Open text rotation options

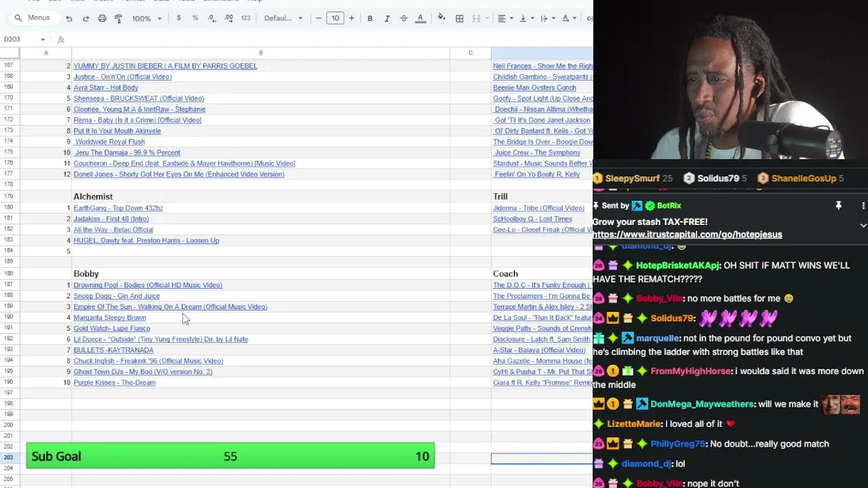(568, 18)
